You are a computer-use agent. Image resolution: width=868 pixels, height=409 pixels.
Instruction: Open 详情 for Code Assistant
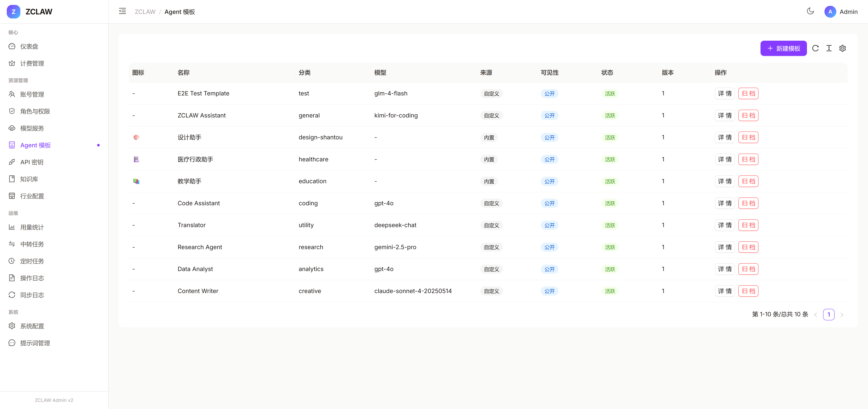724,203
